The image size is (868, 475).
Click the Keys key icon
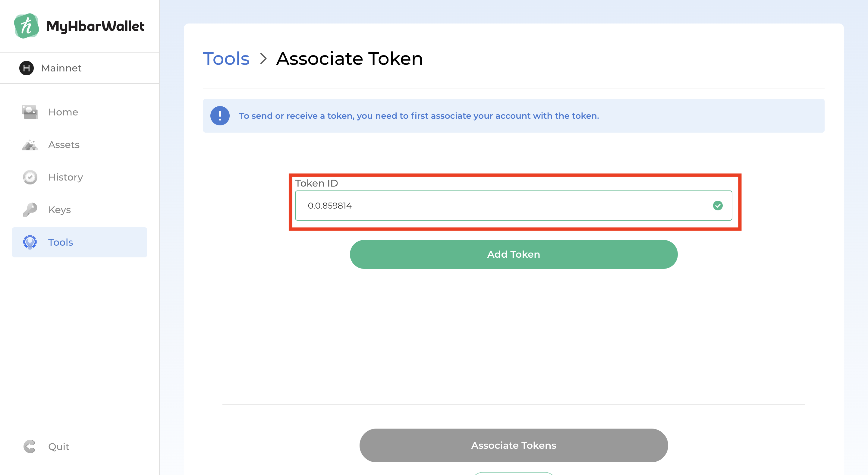(30, 209)
